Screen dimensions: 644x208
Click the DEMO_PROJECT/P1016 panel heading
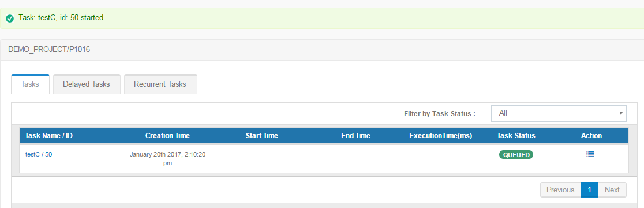pyautogui.click(x=49, y=50)
